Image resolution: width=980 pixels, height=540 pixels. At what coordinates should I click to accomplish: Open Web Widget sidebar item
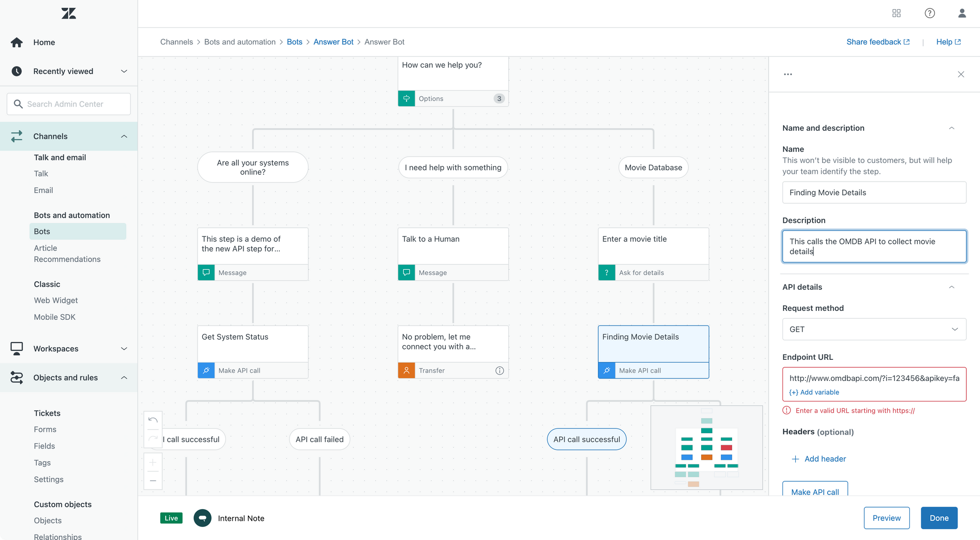(56, 300)
